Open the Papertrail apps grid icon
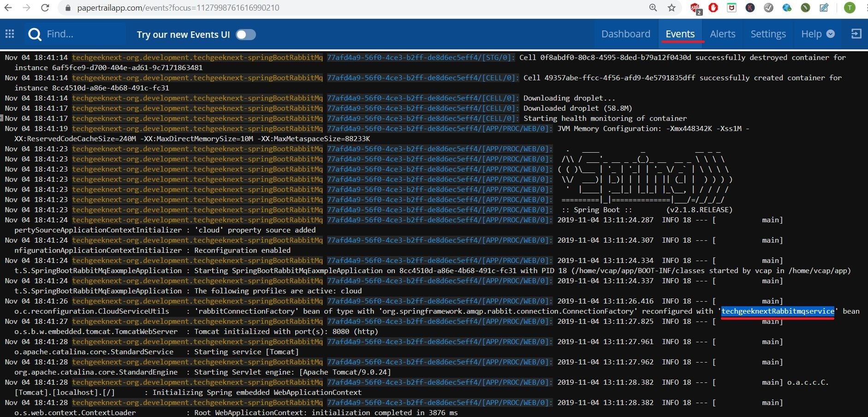 click(x=10, y=34)
